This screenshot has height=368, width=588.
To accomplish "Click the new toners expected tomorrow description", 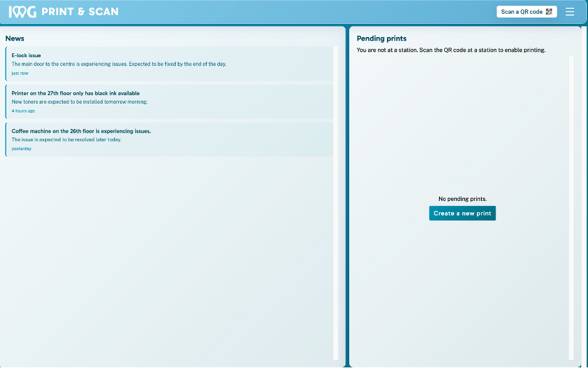I will (80, 102).
